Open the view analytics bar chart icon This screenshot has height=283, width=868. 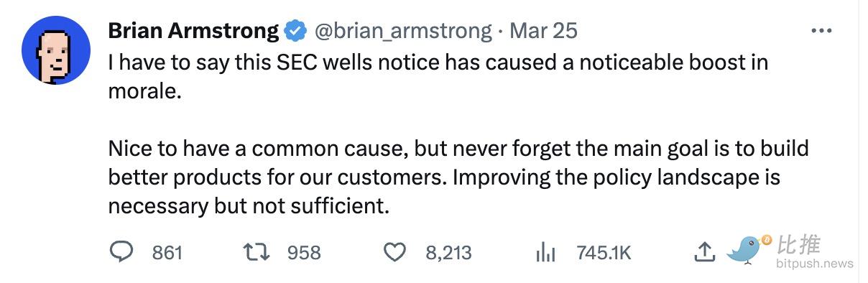coord(547,252)
